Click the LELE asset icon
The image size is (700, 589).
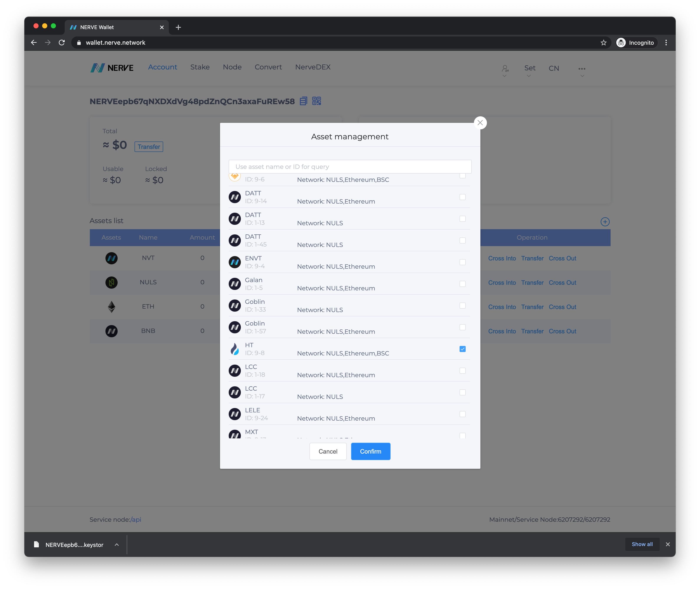coord(235,414)
